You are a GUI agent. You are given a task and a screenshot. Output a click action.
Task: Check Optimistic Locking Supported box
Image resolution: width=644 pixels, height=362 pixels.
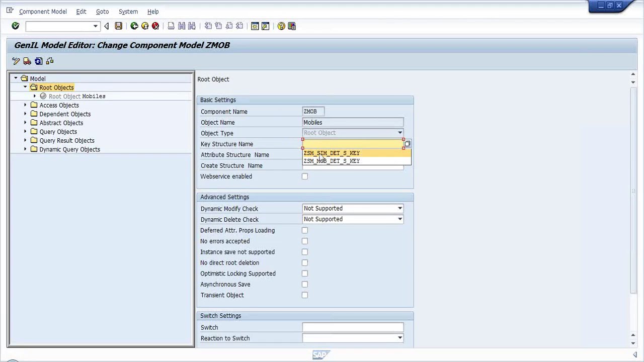(x=304, y=274)
